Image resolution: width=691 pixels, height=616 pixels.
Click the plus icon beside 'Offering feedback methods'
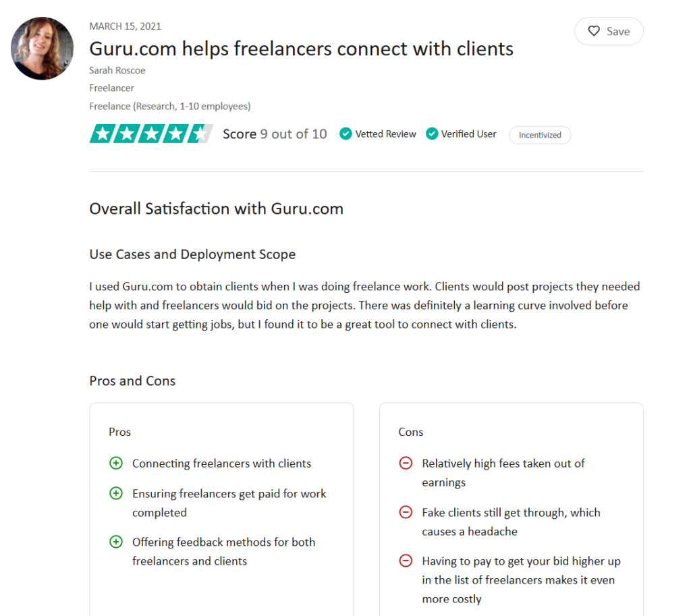(116, 542)
